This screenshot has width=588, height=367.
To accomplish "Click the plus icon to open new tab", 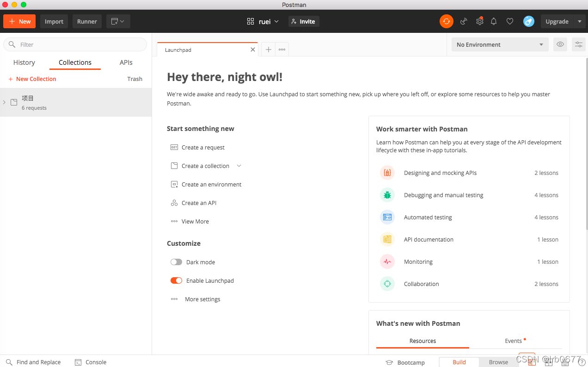I will pyautogui.click(x=269, y=50).
